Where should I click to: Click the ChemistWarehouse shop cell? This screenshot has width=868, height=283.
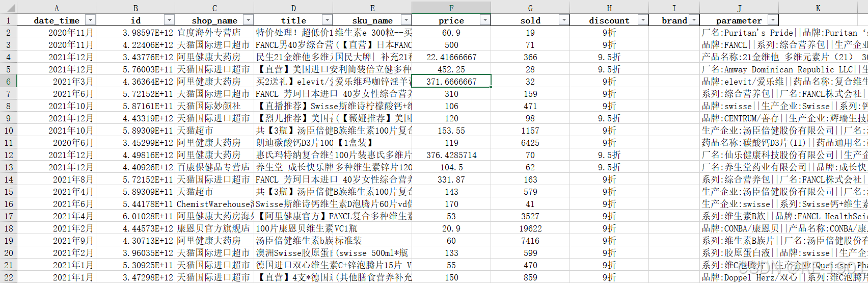214,204
